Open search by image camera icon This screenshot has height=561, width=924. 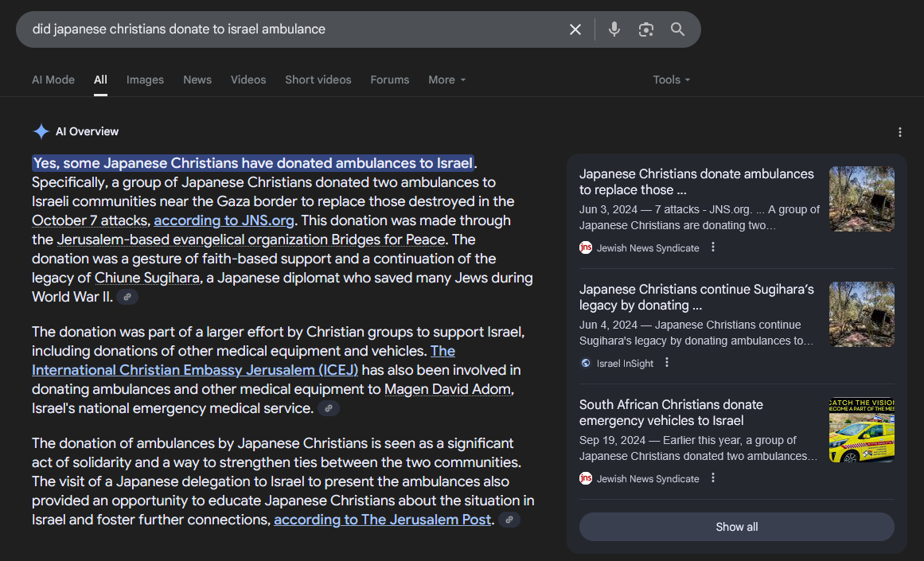click(646, 29)
